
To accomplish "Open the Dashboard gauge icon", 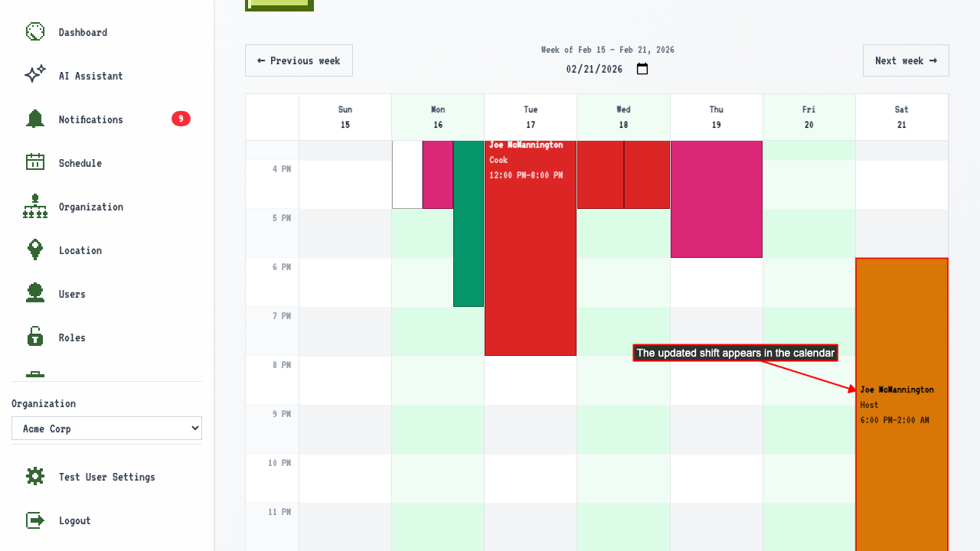I will click(35, 32).
